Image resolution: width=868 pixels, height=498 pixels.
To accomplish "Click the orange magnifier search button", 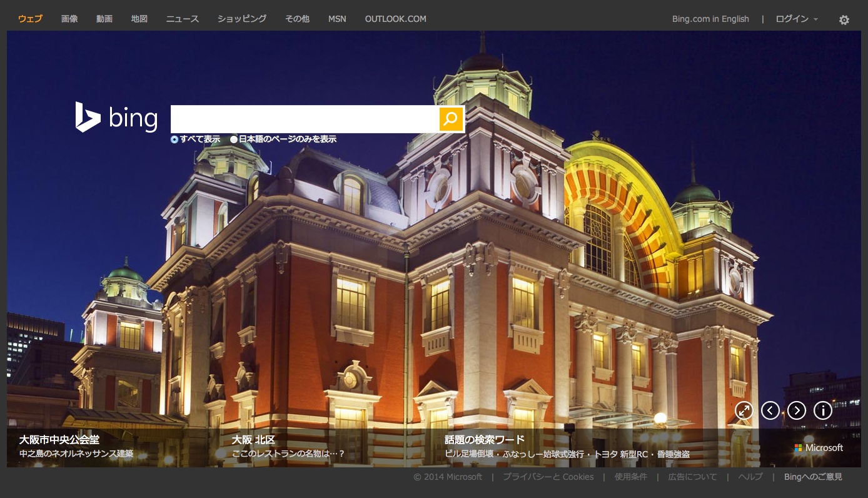I will [x=451, y=119].
